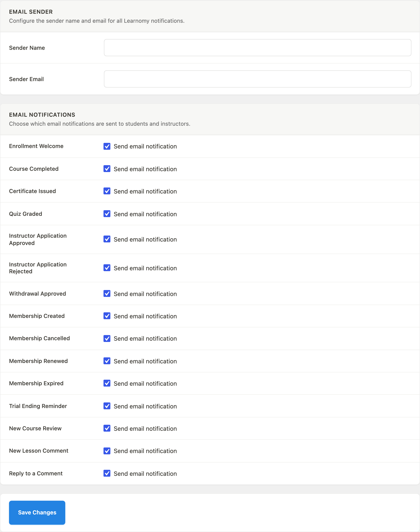Click the Save Changes button
Image resolution: width=420 pixels, height=532 pixels.
click(x=37, y=513)
